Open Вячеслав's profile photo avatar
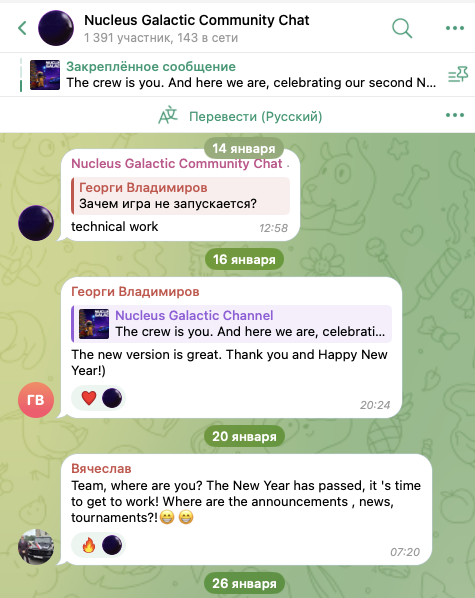 [x=36, y=547]
